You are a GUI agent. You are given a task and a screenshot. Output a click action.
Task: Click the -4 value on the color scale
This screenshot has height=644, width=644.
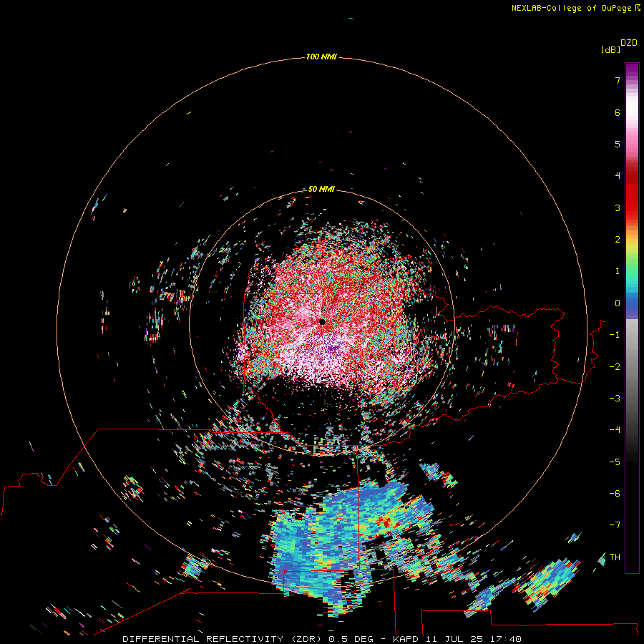[x=615, y=430]
